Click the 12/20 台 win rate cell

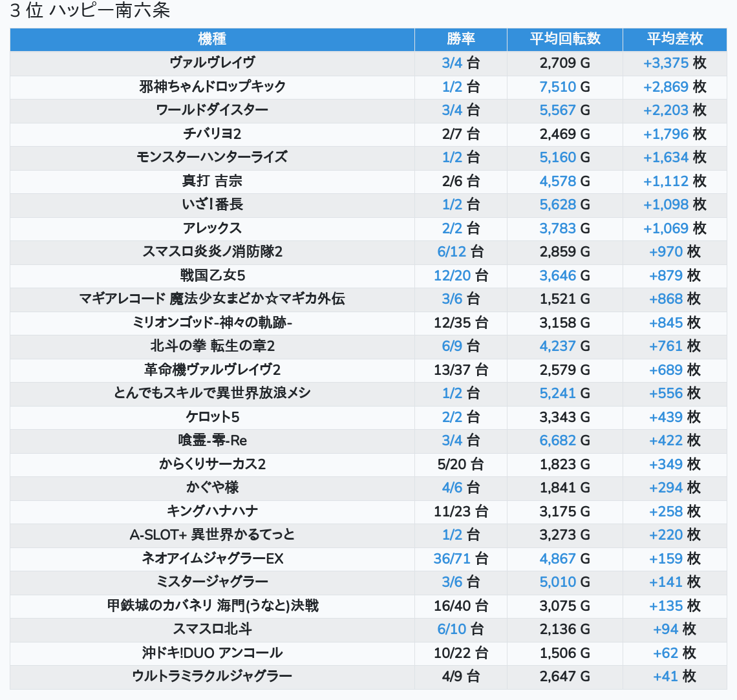click(460, 275)
